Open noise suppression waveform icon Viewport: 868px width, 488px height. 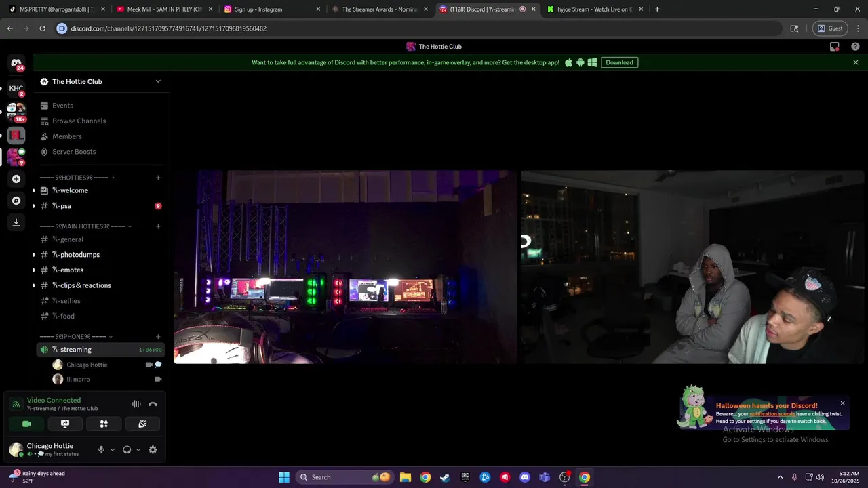[x=136, y=404]
